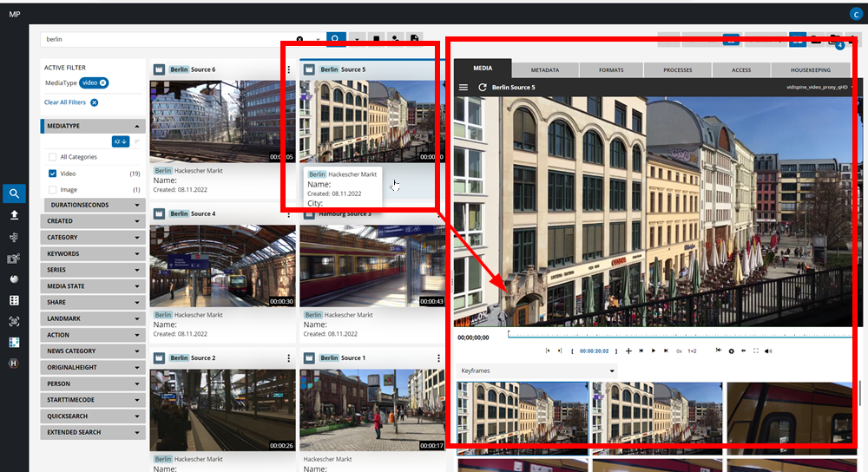Viewport: 868px width, 472px height.
Task: Remove the video MediaType filter chip
Action: 103,82
